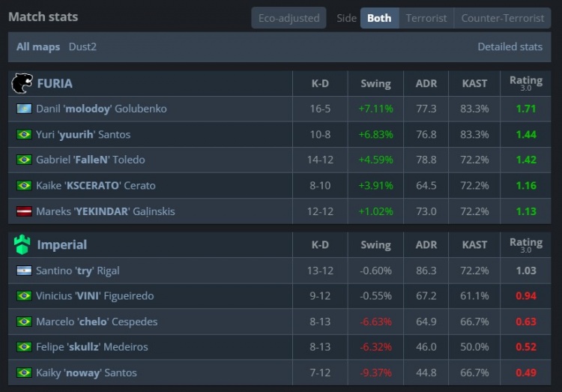
Task: Click the Brazilian flag beside skullz
Action: click(24, 347)
